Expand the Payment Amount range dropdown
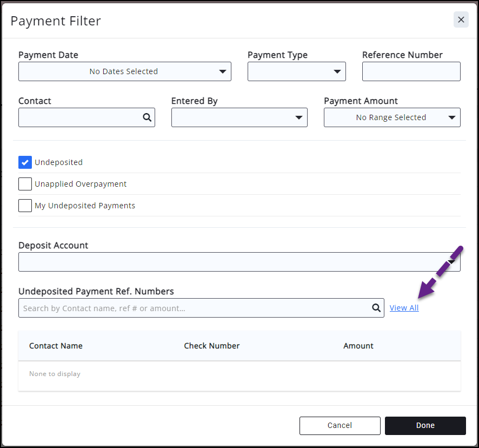 [391, 117]
